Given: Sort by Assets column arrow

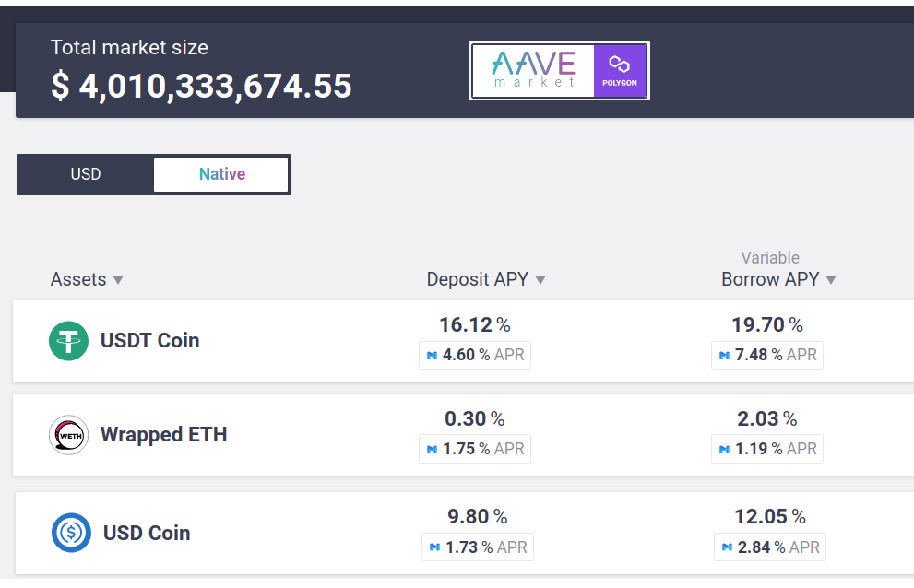Looking at the screenshot, I should pyautogui.click(x=118, y=280).
